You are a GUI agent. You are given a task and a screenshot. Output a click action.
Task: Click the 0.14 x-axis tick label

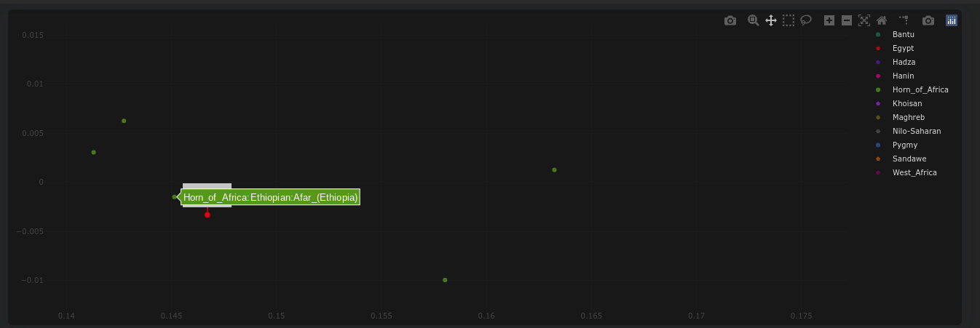pos(66,316)
